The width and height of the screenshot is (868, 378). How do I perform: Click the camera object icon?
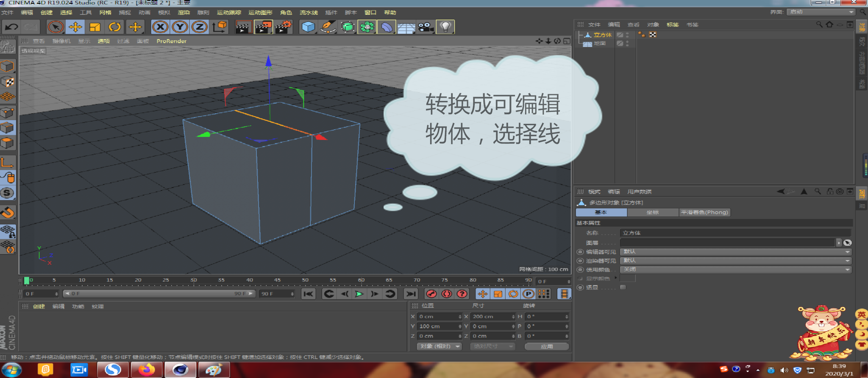click(426, 27)
